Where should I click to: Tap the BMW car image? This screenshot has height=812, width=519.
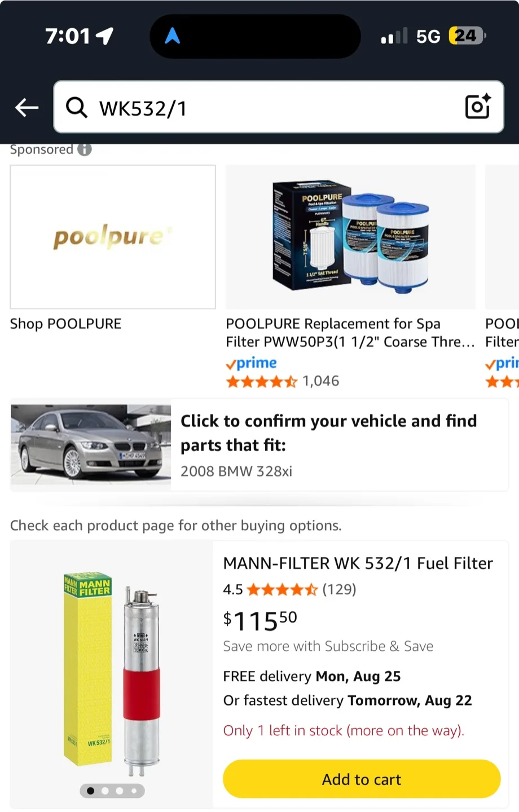[x=91, y=444]
